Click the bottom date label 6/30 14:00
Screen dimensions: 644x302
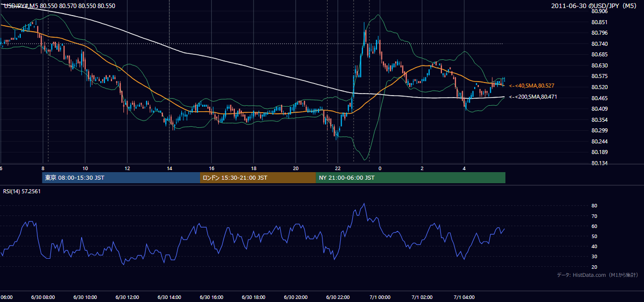pyautogui.click(x=169, y=297)
